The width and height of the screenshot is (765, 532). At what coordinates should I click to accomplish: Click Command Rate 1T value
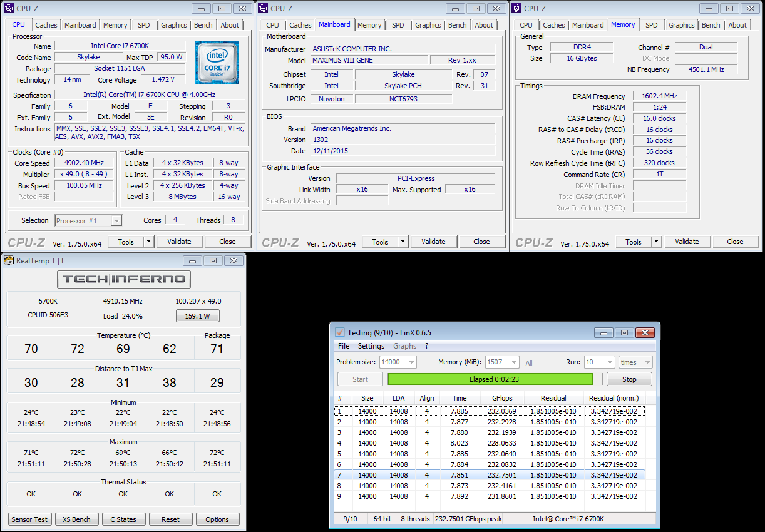pos(659,175)
